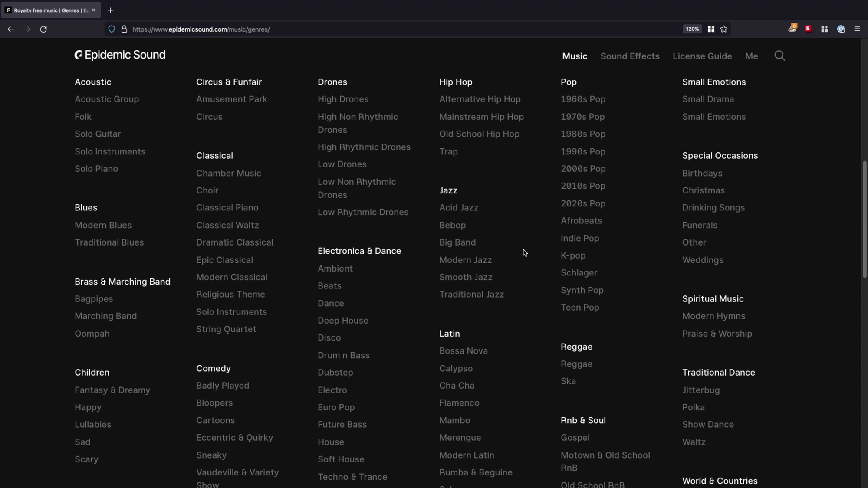This screenshot has width=868, height=488.
Task: Open the Epic Classical genre
Action: 224,260
